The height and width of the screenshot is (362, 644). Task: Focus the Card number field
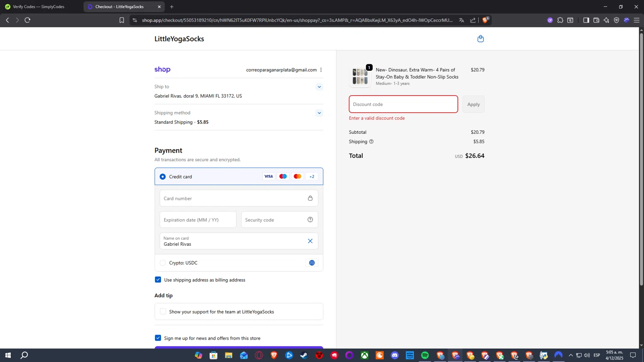239,198
